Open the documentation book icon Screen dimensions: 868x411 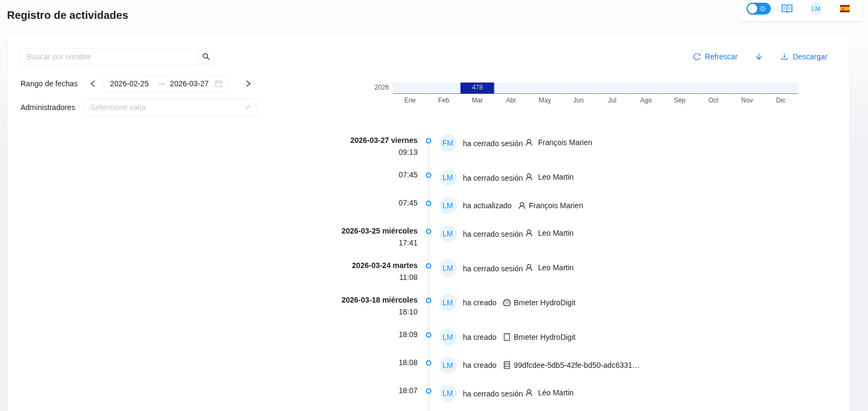click(787, 9)
